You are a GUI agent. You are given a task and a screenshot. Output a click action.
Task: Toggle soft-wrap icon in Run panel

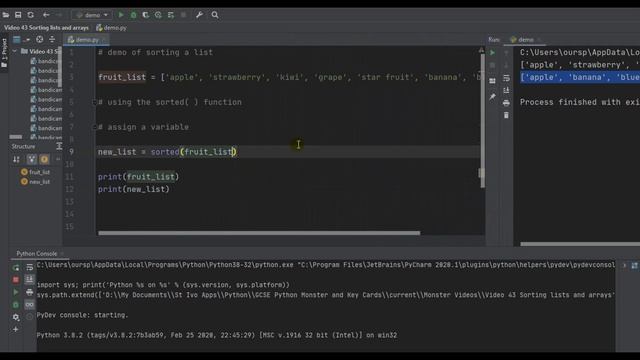point(506,78)
